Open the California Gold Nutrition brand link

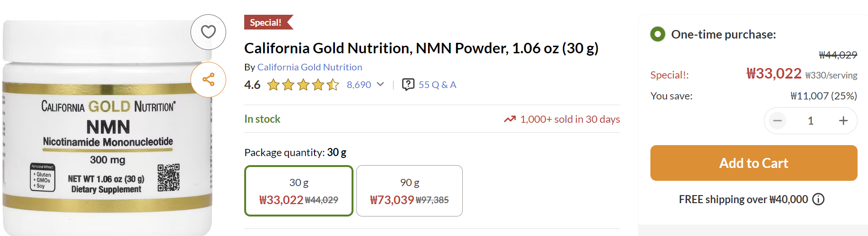pyautogui.click(x=309, y=67)
